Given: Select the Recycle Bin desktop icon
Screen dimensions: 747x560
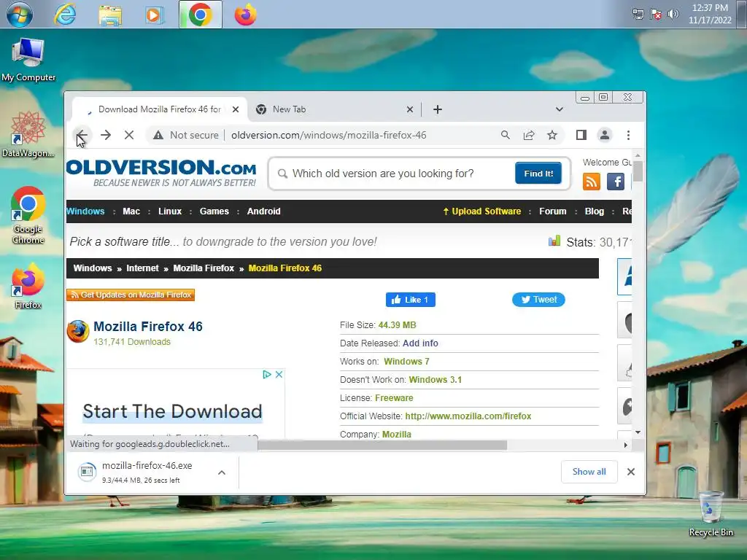Looking at the screenshot, I should 711,514.
